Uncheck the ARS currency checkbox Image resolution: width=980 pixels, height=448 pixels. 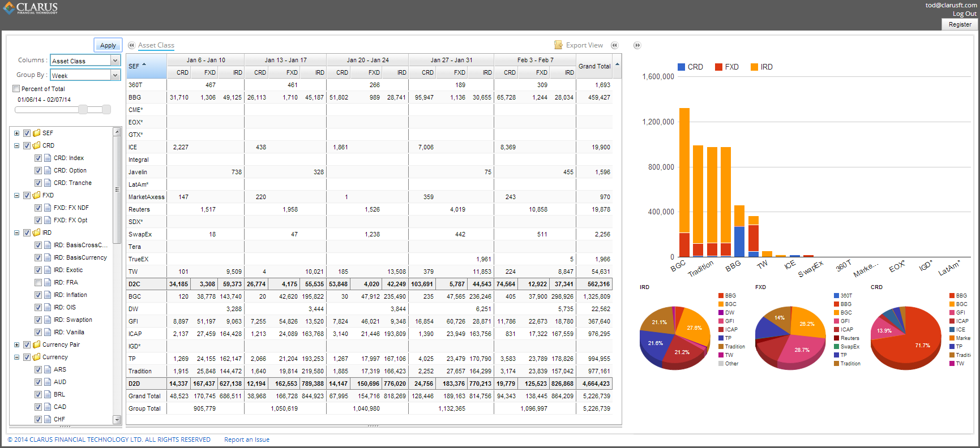pos(38,369)
